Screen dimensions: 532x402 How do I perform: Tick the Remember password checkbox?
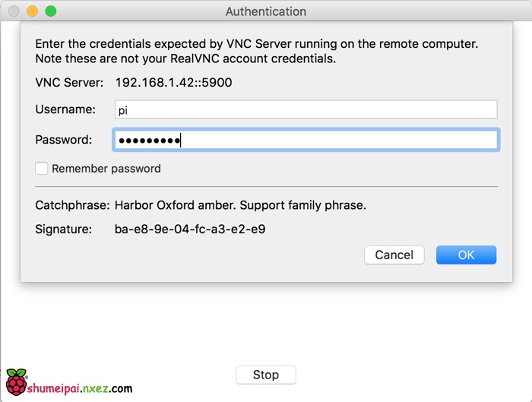(x=42, y=169)
